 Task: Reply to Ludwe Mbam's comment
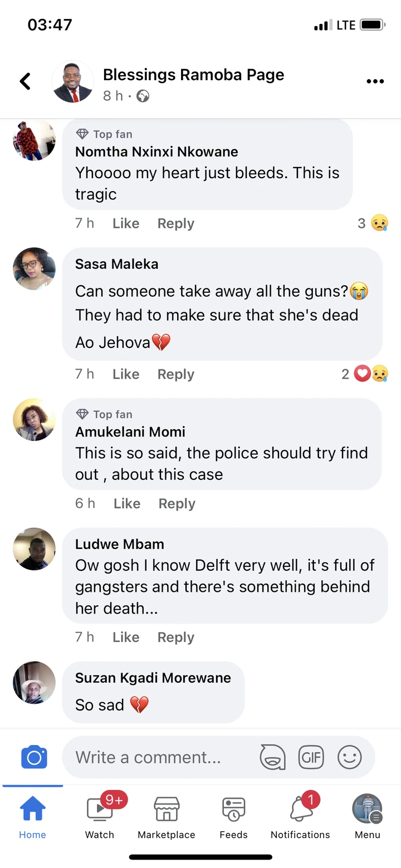click(x=176, y=637)
